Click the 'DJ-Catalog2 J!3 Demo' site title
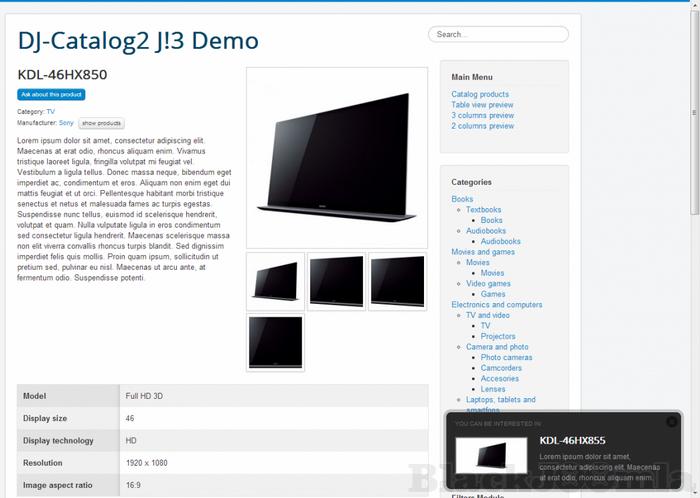 (138, 41)
